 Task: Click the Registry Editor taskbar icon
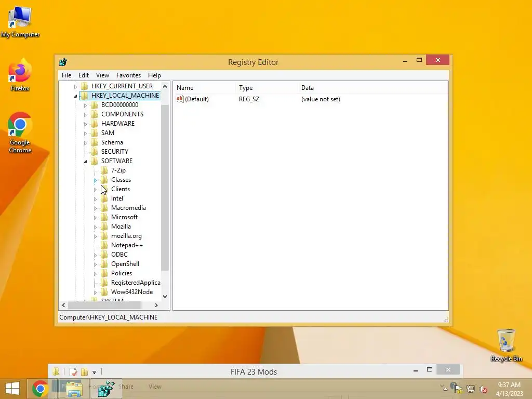106,389
